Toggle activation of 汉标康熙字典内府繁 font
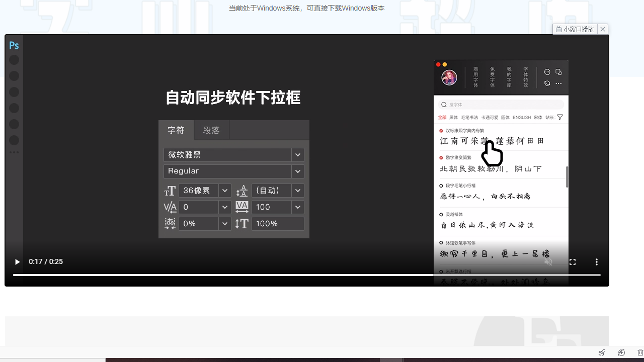Screen dimensions: 644x362 click(x=441, y=131)
